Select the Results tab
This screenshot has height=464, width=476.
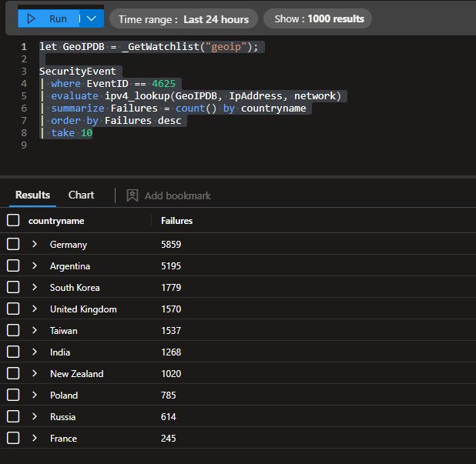click(32, 195)
